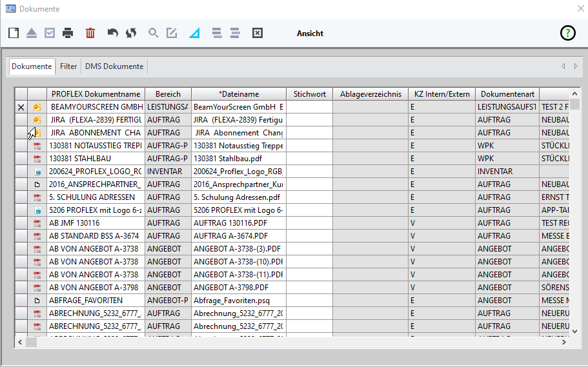Click the undo arrow icon
Image resolution: width=588 pixels, height=367 pixels.
coord(113,33)
